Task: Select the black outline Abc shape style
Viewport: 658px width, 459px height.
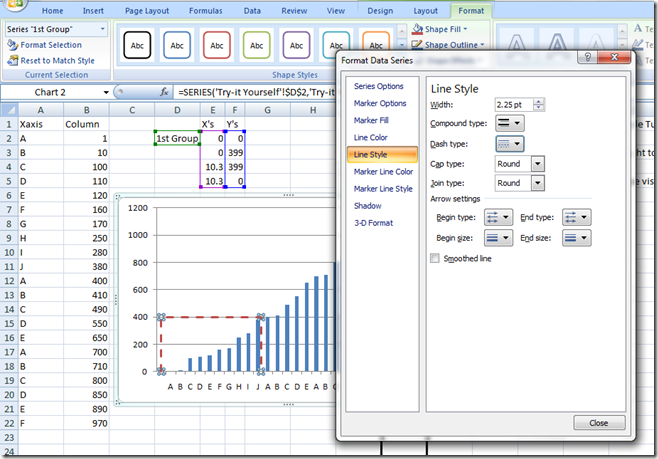Action: (x=137, y=45)
